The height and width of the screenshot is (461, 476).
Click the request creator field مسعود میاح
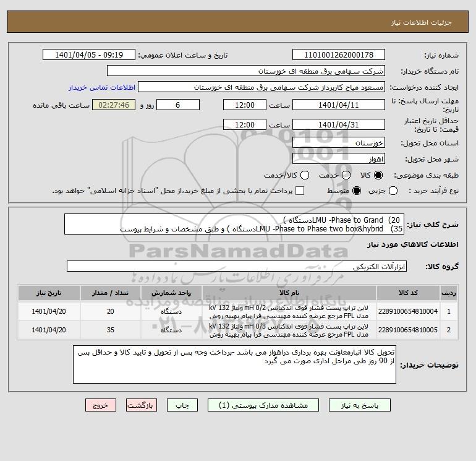point(261,87)
